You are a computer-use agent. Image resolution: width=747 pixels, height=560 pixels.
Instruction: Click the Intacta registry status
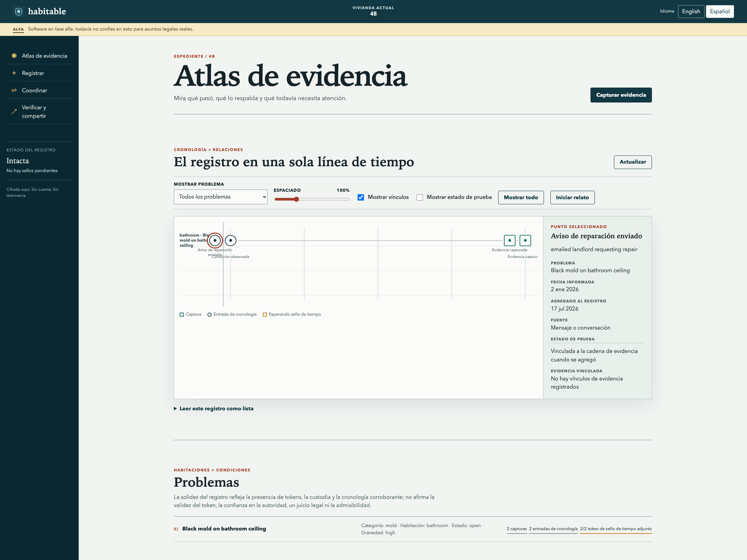click(x=18, y=161)
